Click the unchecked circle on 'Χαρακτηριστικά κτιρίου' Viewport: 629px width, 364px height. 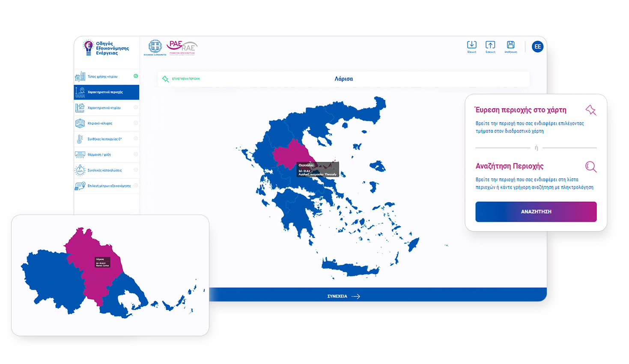[136, 107]
